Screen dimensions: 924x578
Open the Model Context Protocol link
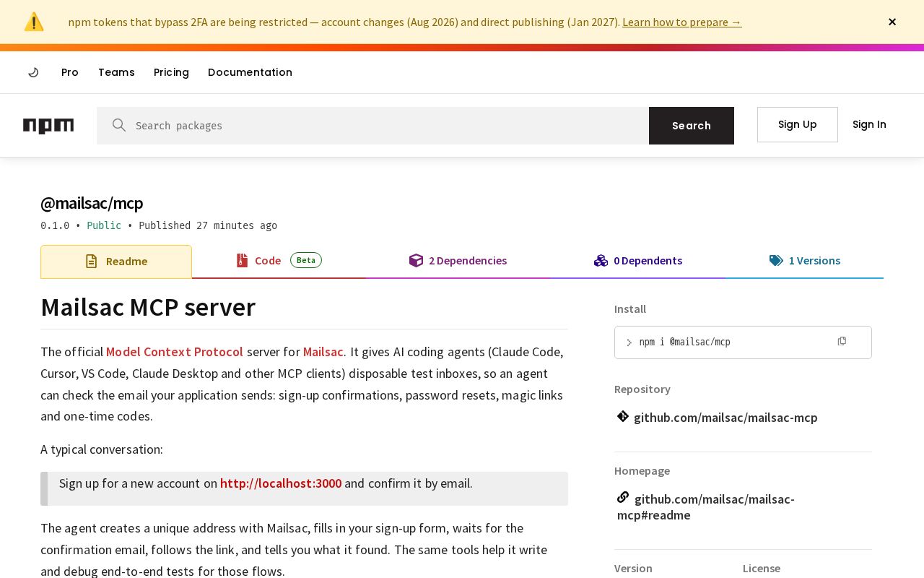coord(175,352)
